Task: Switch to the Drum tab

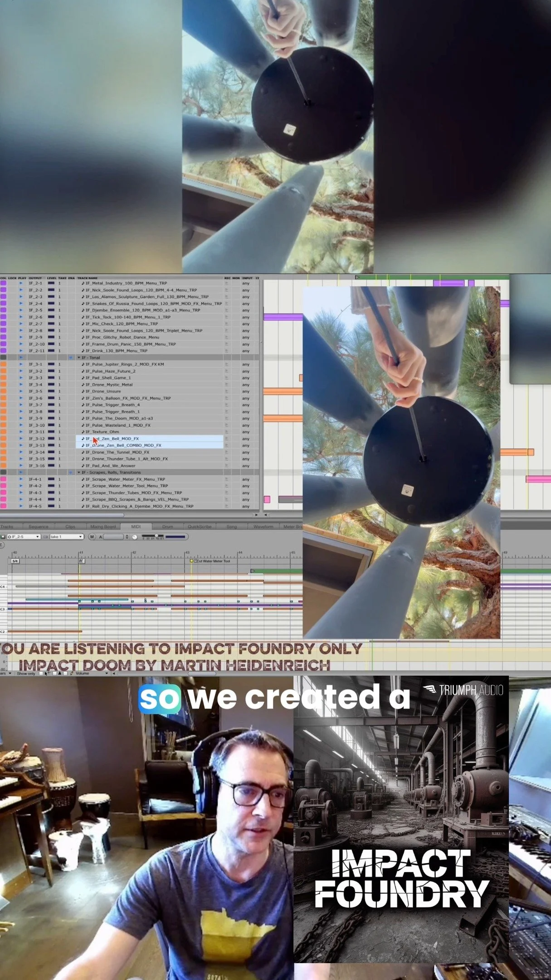Action: coord(168,527)
